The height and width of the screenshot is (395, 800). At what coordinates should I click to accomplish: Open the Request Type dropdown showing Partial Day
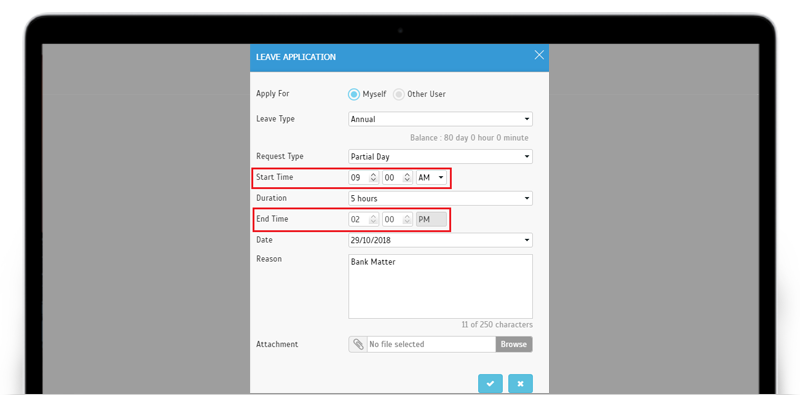pyautogui.click(x=440, y=157)
